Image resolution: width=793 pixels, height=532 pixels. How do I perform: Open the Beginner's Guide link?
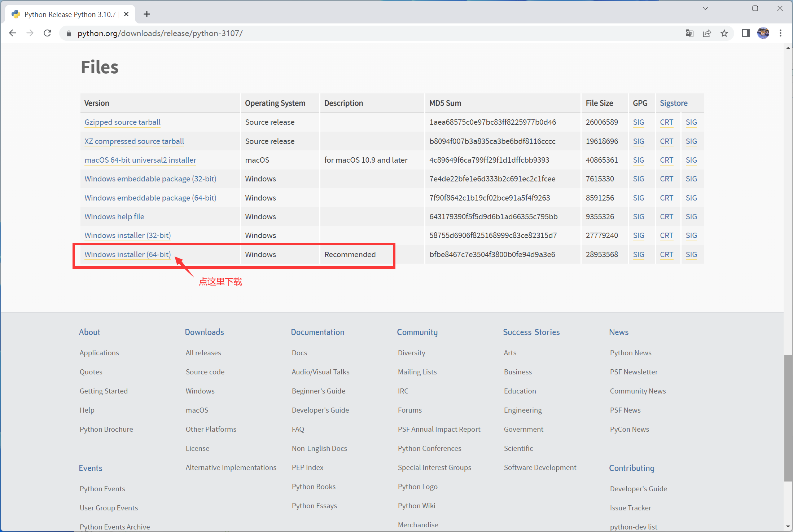coord(319,391)
